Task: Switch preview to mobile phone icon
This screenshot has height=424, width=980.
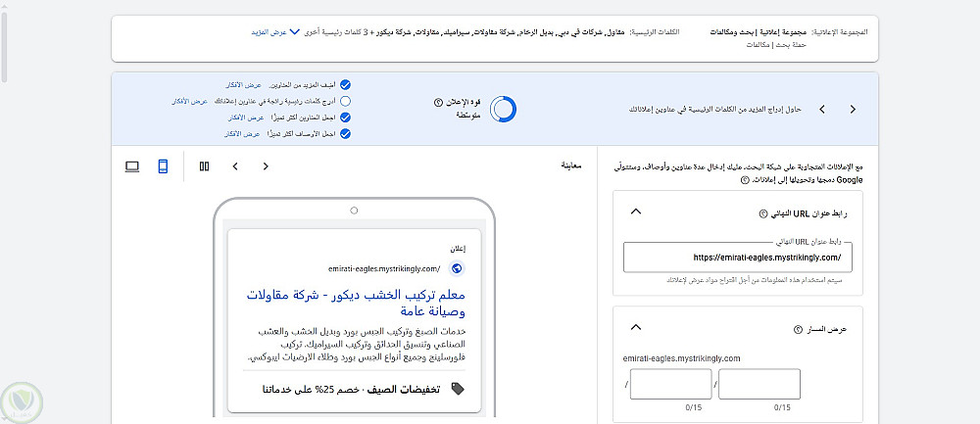Action: coord(163,166)
